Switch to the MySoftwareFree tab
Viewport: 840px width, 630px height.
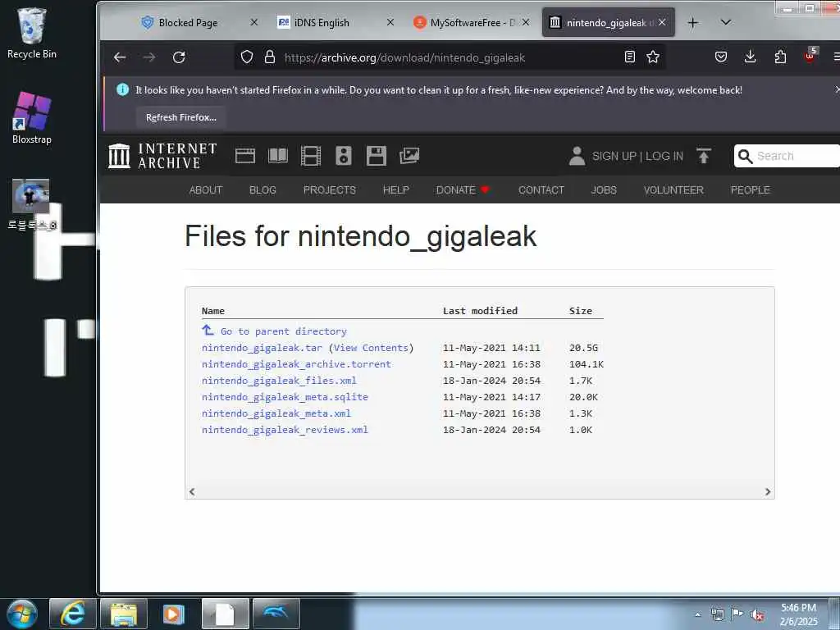pos(465,22)
